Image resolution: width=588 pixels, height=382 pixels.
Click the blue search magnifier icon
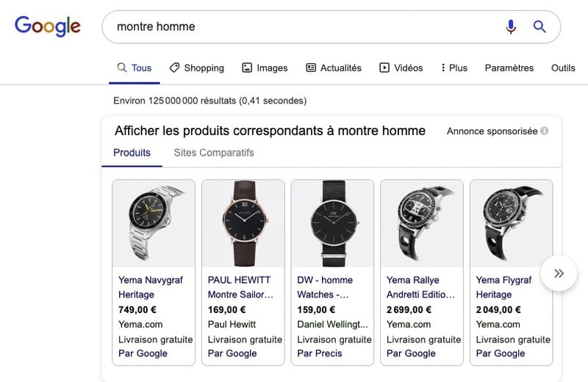pyautogui.click(x=539, y=27)
